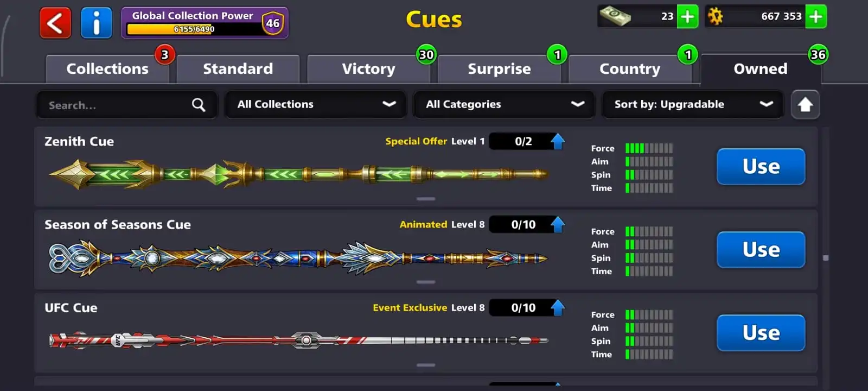This screenshot has height=391, width=868.
Task: Open the Surprise tab
Action: (x=500, y=69)
